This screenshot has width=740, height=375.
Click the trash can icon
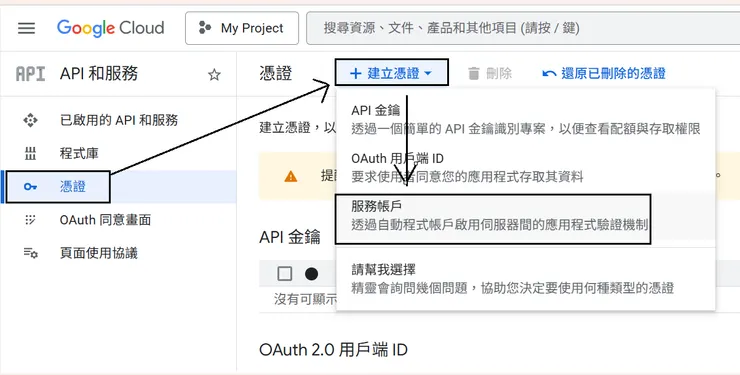tap(473, 74)
